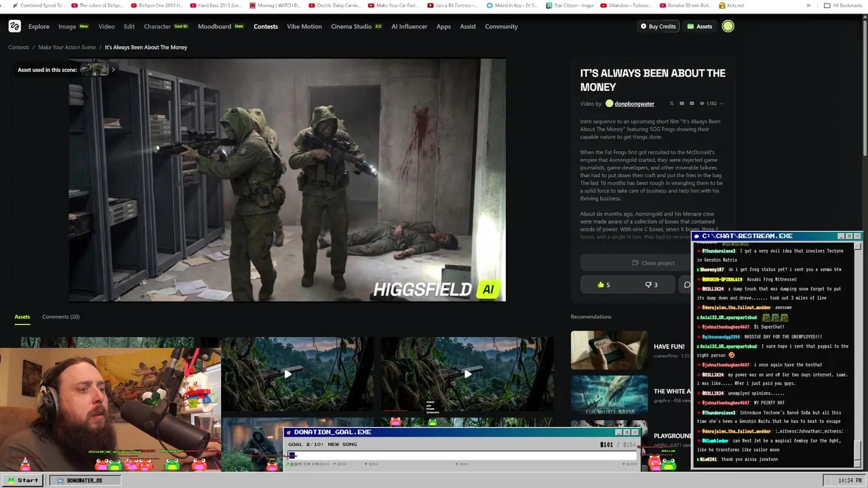Click the first video social icon beside X
This screenshot has height=488, width=868.
[682, 104]
